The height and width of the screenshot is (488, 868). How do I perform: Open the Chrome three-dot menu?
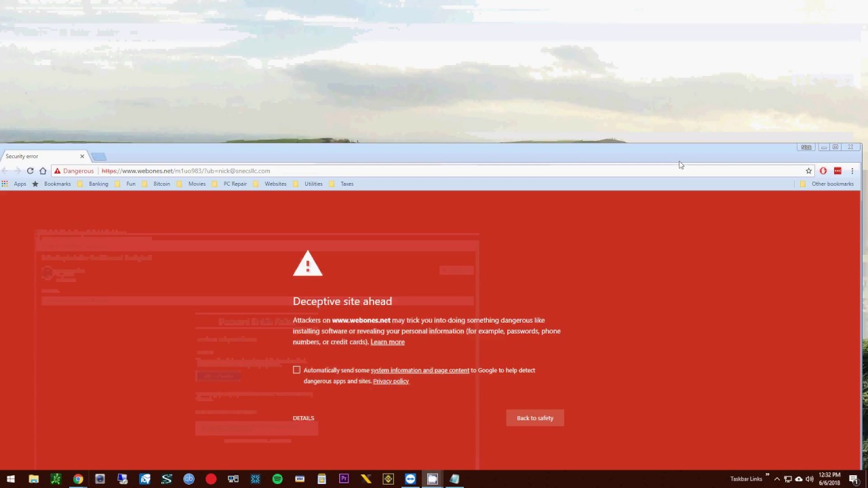pos(852,171)
